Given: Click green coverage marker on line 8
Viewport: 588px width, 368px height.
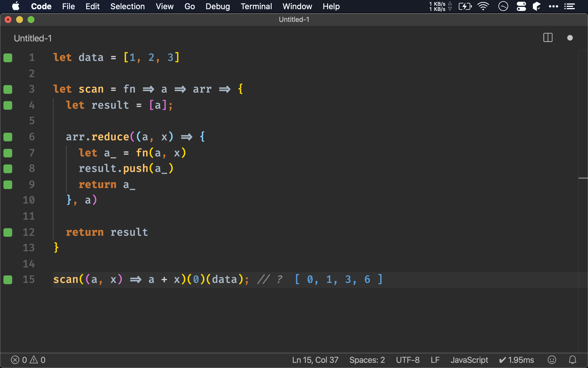Looking at the screenshot, I should tap(8, 169).
